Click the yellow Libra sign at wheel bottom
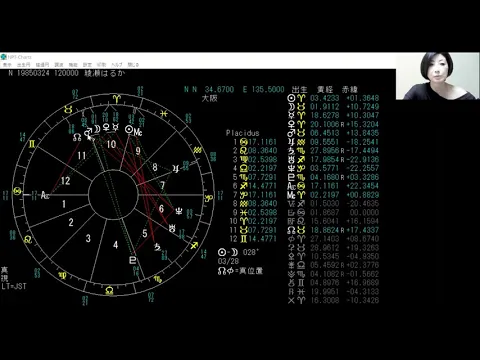This screenshot has width=480, height=360. click(x=109, y=291)
